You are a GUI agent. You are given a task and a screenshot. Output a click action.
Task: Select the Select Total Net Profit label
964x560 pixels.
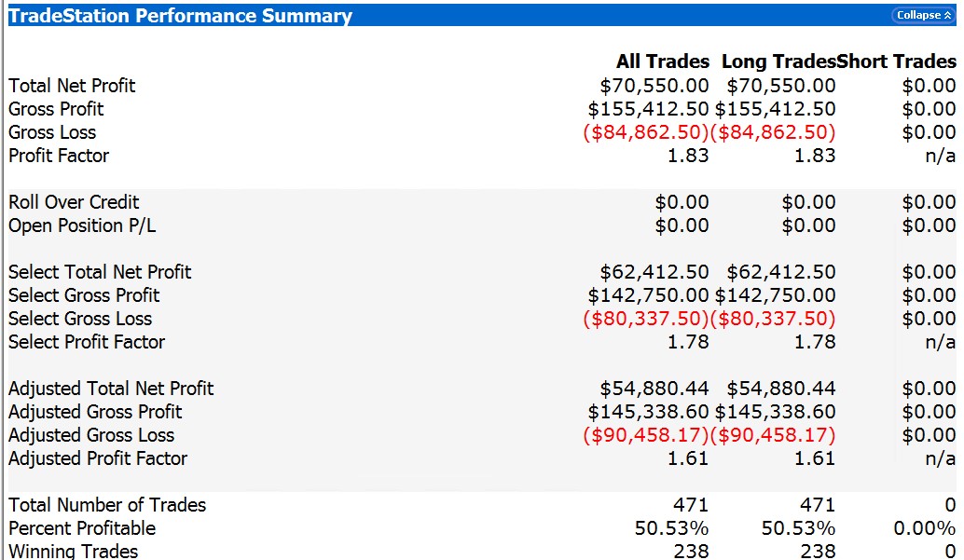[x=100, y=272]
